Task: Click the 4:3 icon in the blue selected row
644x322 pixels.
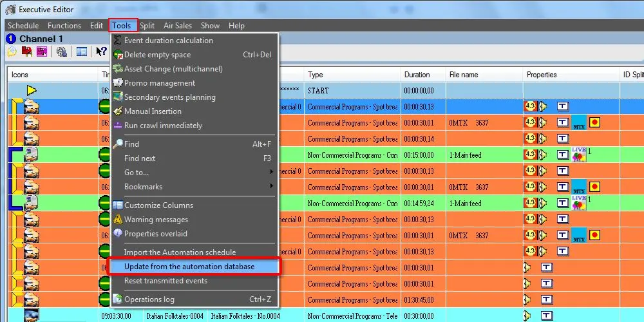Action: pyautogui.click(x=530, y=107)
